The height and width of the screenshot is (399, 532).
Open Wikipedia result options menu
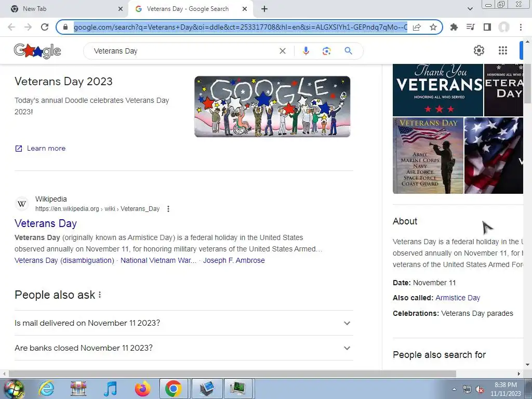[168, 209]
